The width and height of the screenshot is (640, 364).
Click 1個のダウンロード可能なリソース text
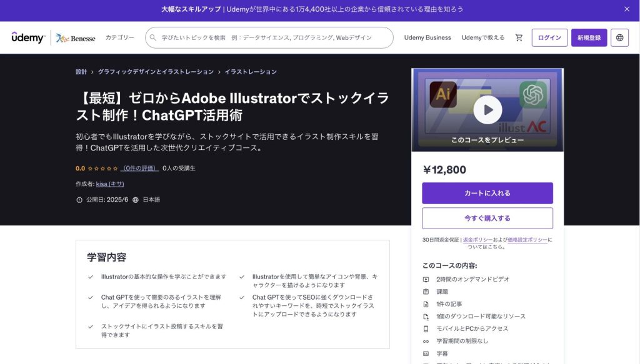pyautogui.click(x=481, y=317)
